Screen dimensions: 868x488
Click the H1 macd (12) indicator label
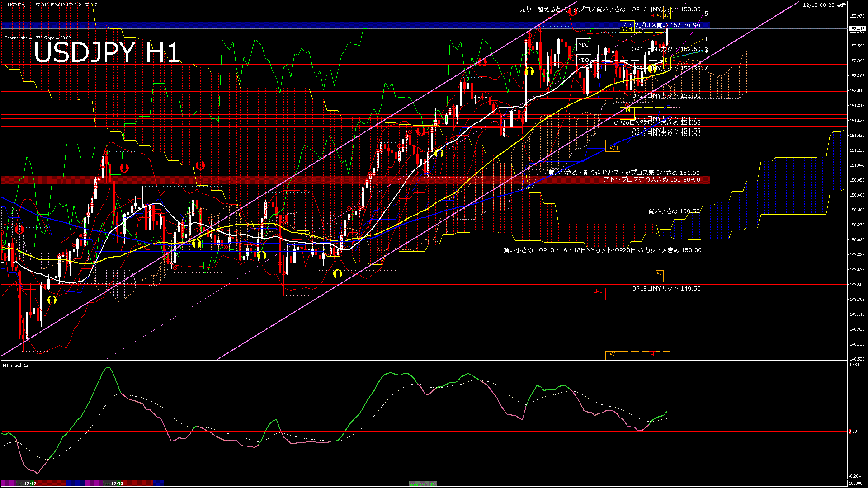(16, 365)
